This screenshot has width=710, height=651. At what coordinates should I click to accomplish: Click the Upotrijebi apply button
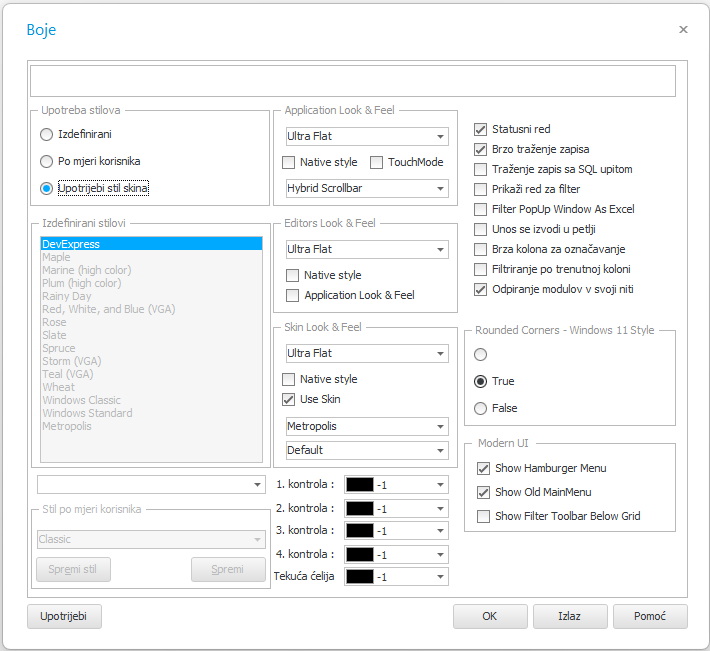tap(64, 617)
